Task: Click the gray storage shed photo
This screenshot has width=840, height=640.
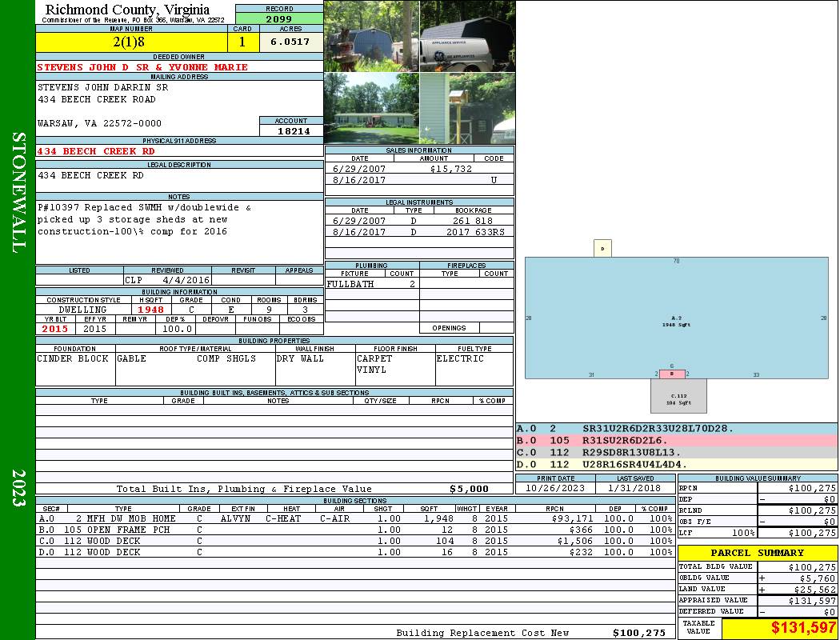Action: click(x=371, y=36)
